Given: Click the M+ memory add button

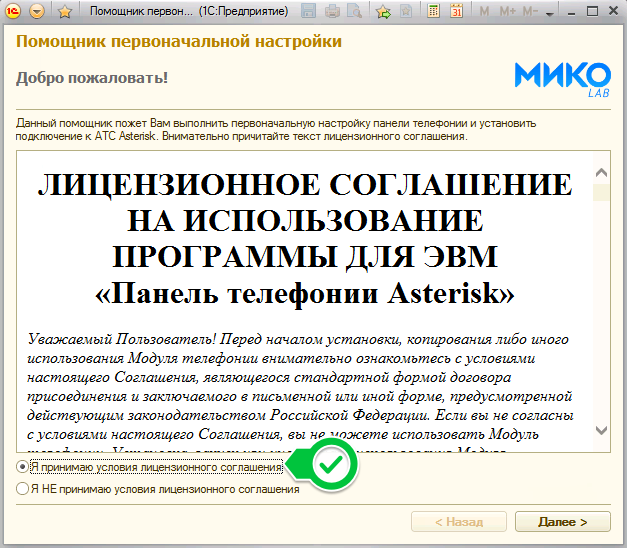Looking at the screenshot, I should (507, 12).
